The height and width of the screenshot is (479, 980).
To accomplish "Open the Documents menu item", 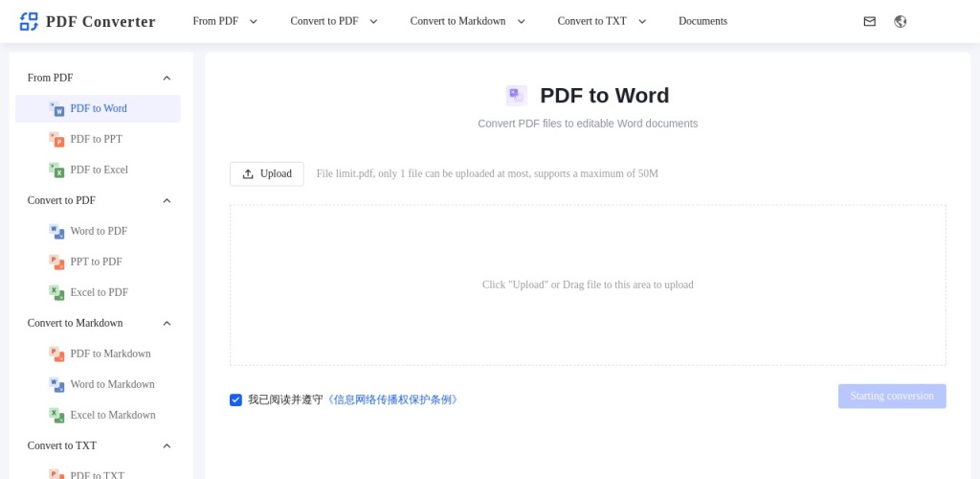I will coord(702,21).
